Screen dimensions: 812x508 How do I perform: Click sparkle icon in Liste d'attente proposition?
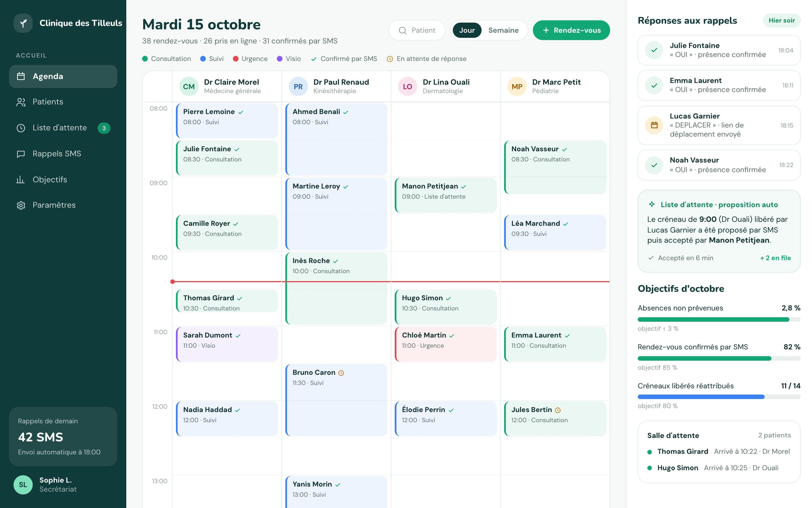click(x=652, y=204)
